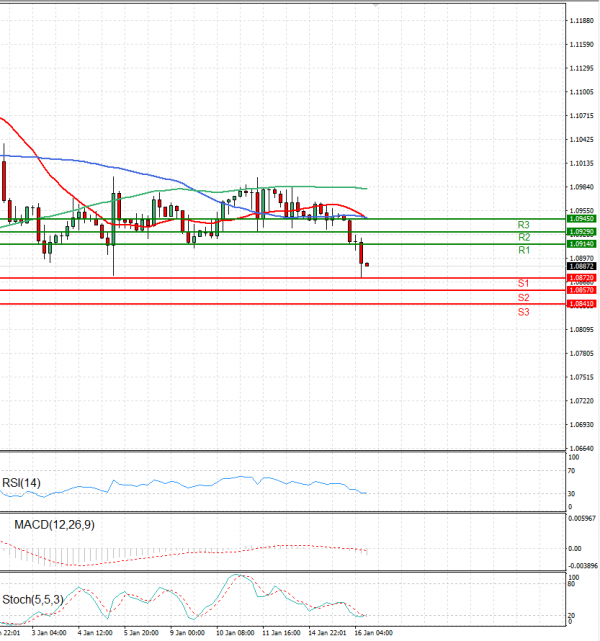Viewport: 600px width, 641px height.
Task: Click the S1 support label
Action: point(523,283)
